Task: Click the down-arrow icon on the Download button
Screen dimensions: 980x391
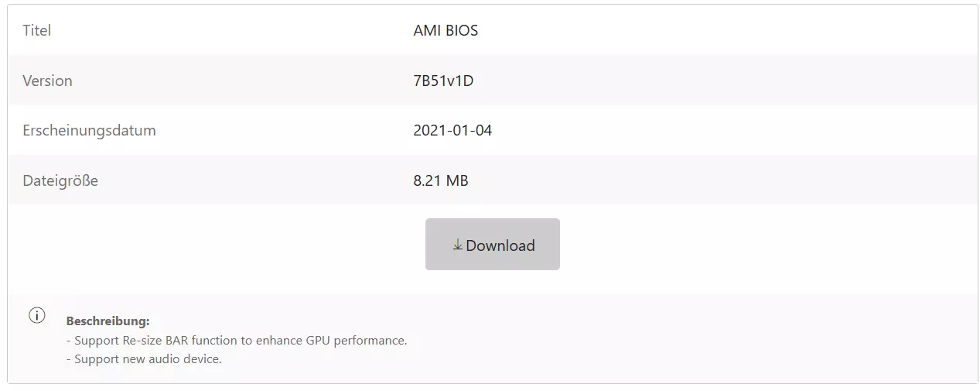Action: tap(458, 245)
